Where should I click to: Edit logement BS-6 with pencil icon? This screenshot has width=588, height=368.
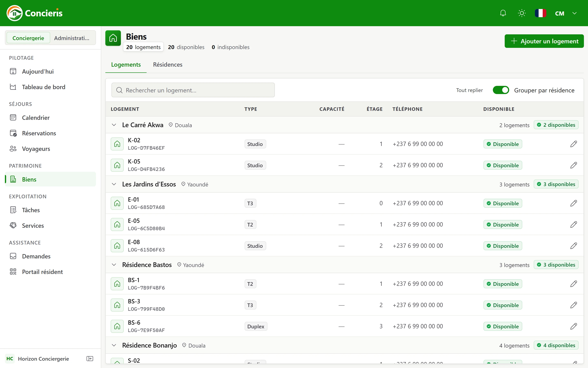(x=574, y=326)
